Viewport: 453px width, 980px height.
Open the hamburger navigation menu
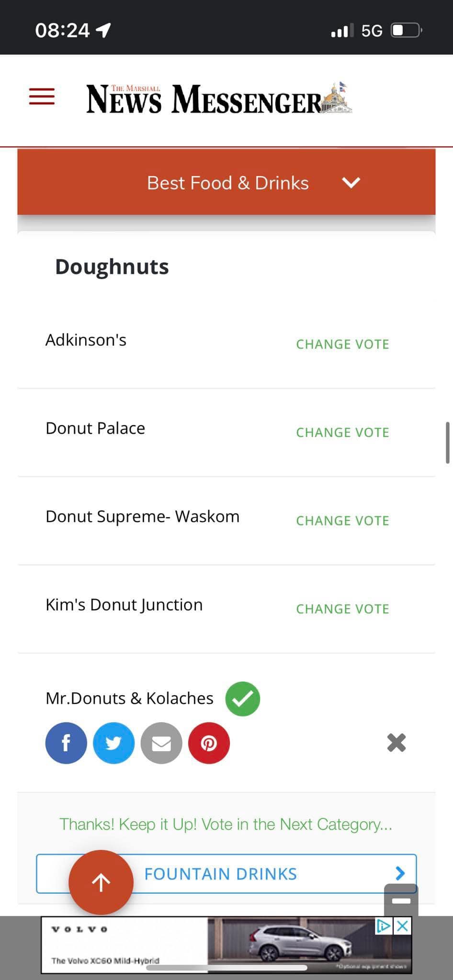point(42,96)
